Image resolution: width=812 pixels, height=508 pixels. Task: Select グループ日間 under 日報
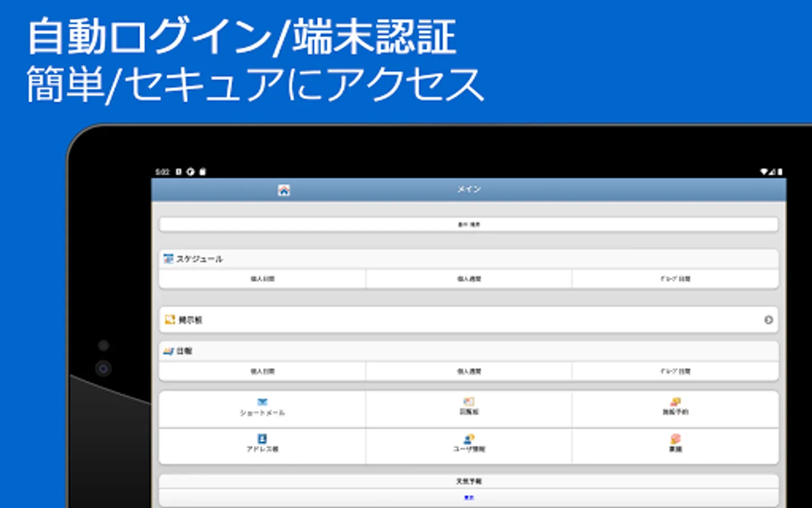tap(676, 371)
